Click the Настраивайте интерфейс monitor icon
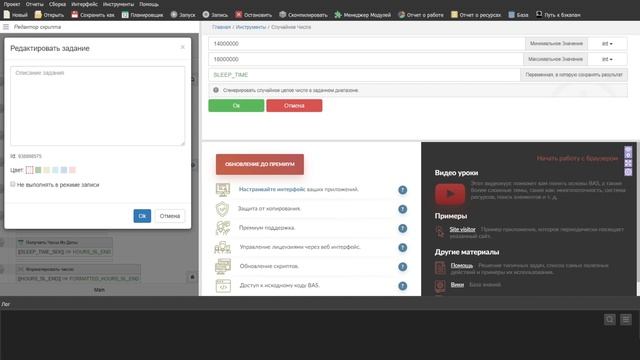The image size is (640, 360). (x=223, y=190)
